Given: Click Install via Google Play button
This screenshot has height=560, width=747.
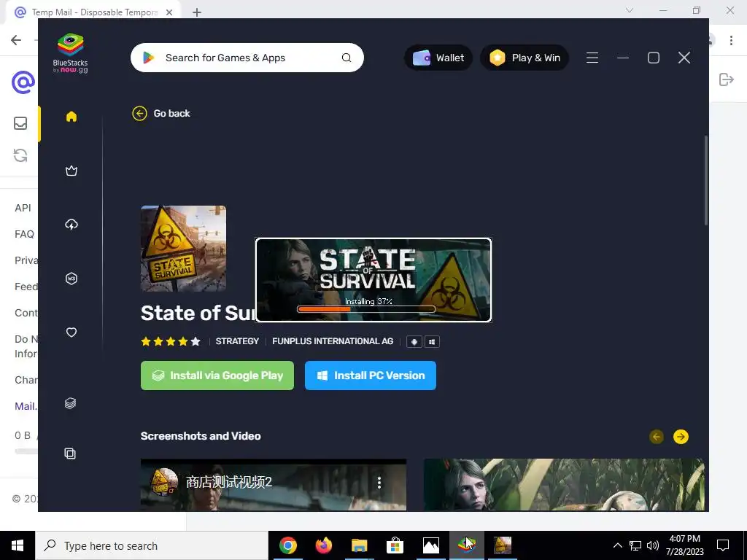Looking at the screenshot, I should (217, 376).
